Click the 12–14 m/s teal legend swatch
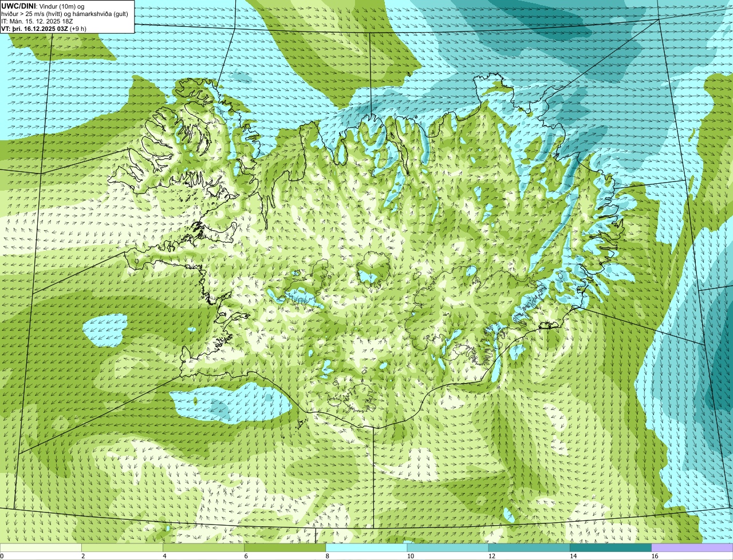Viewport: 733px width, 560px height. [x=529, y=547]
